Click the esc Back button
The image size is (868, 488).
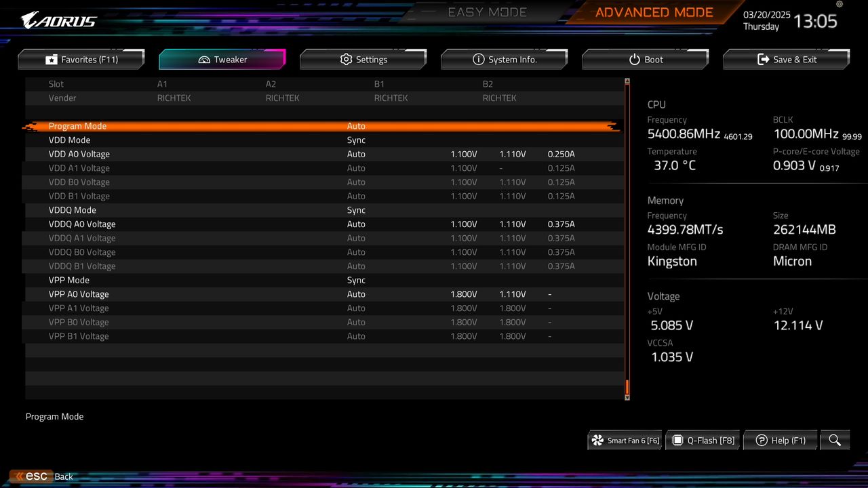pos(42,476)
